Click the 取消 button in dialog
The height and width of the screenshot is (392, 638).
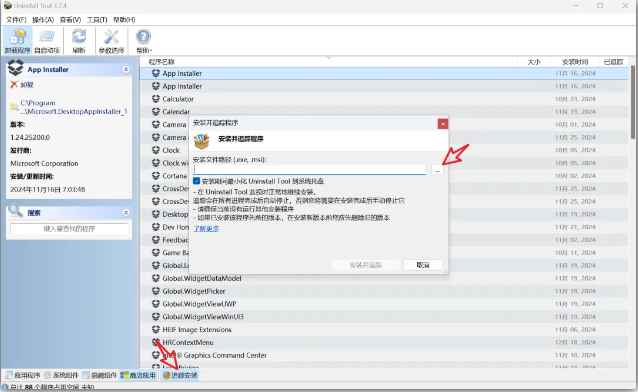pos(423,265)
